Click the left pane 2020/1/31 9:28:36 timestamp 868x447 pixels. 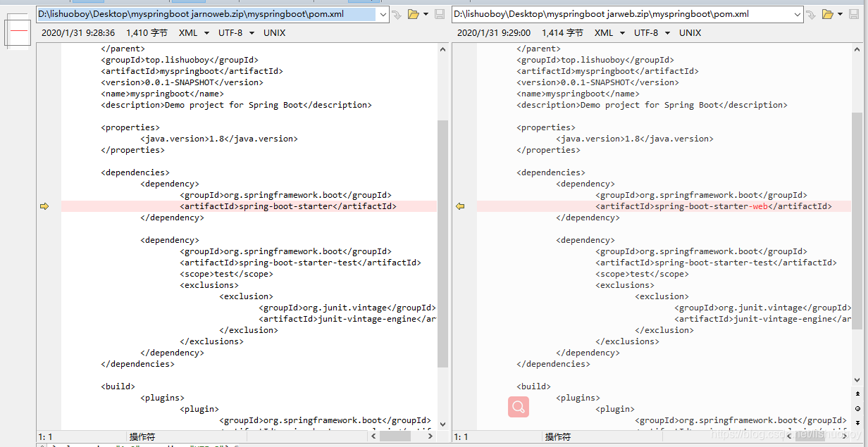(x=78, y=33)
